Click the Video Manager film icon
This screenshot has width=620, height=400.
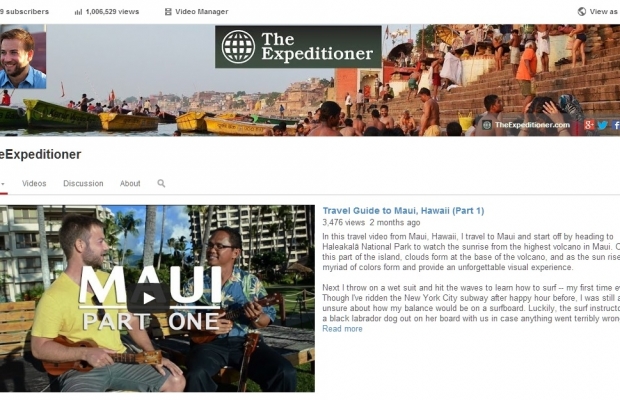click(x=168, y=12)
